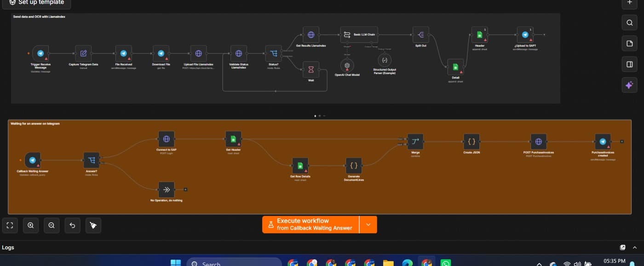Zoom in on the workflow canvas
The width and height of the screenshot is (644, 266).
point(31,225)
